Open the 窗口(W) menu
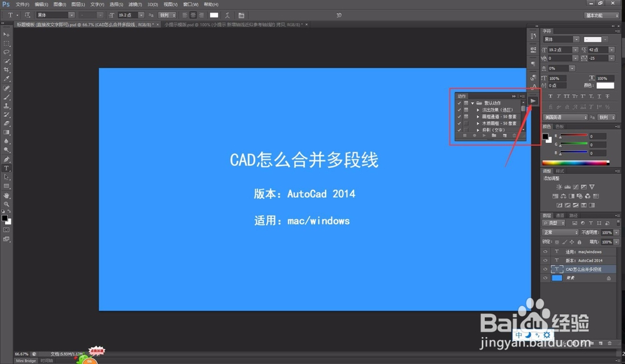 (191, 4)
